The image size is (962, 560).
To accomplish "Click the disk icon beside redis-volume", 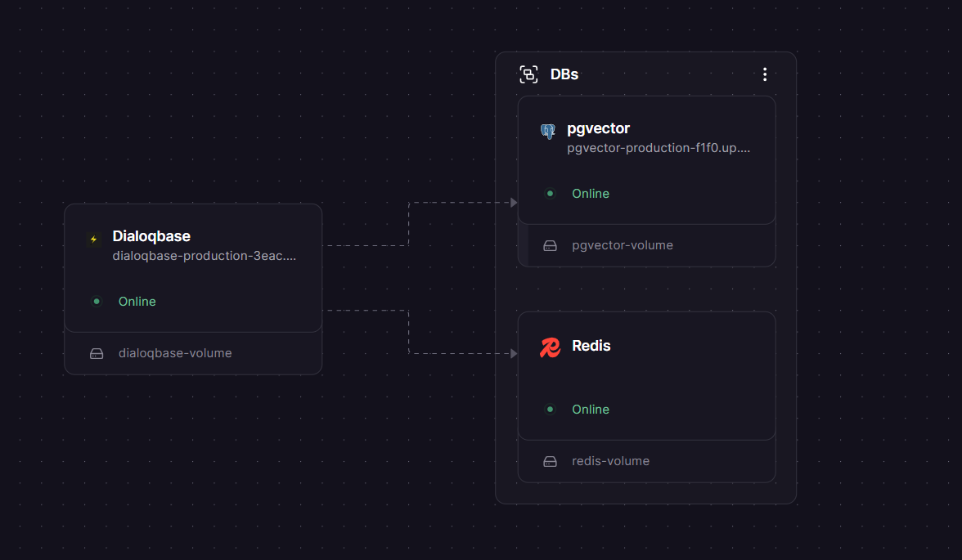I will coord(550,460).
